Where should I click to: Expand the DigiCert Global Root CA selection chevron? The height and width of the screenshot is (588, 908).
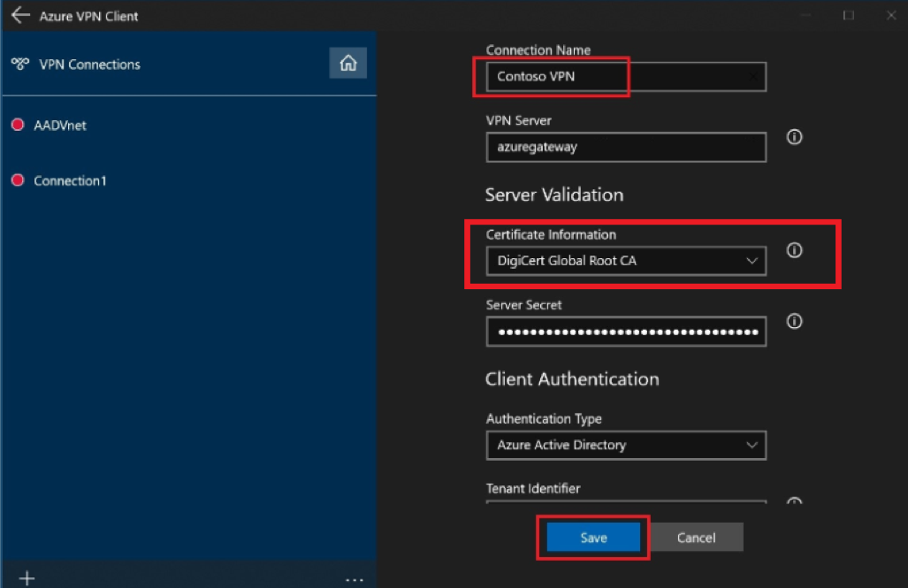(x=752, y=261)
